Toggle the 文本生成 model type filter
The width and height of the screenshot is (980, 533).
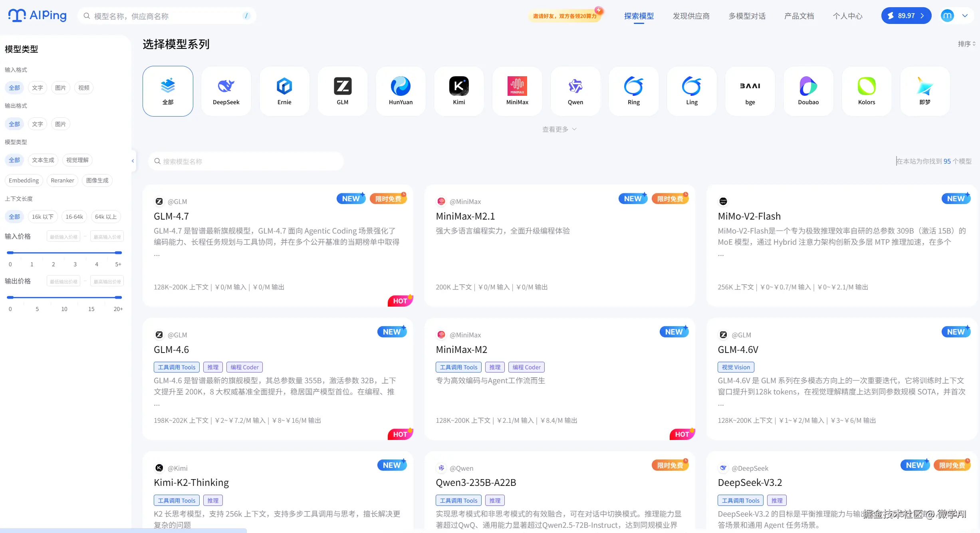[43, 160]
